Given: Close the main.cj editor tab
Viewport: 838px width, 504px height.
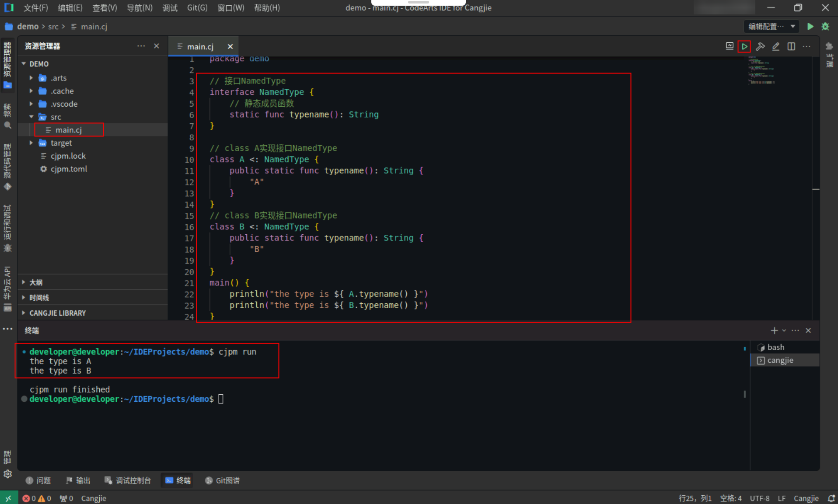Looking at the screenshot, I should pyautogui.click(x=230, y=46).
